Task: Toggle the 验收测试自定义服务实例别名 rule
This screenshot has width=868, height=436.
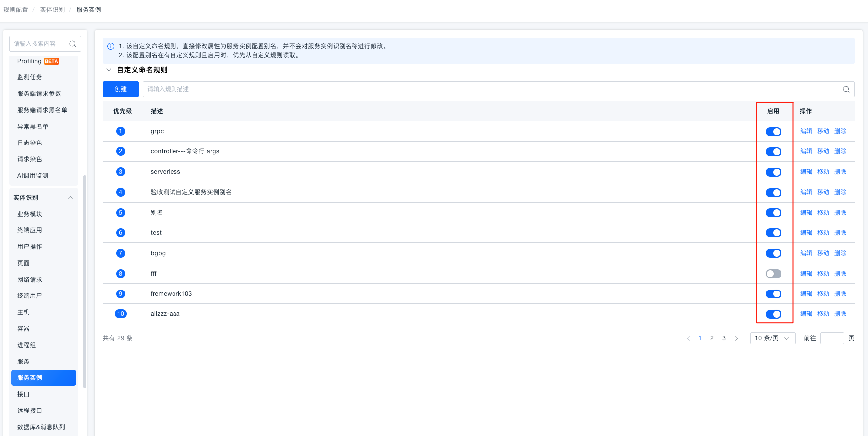Action: [773, 193]
